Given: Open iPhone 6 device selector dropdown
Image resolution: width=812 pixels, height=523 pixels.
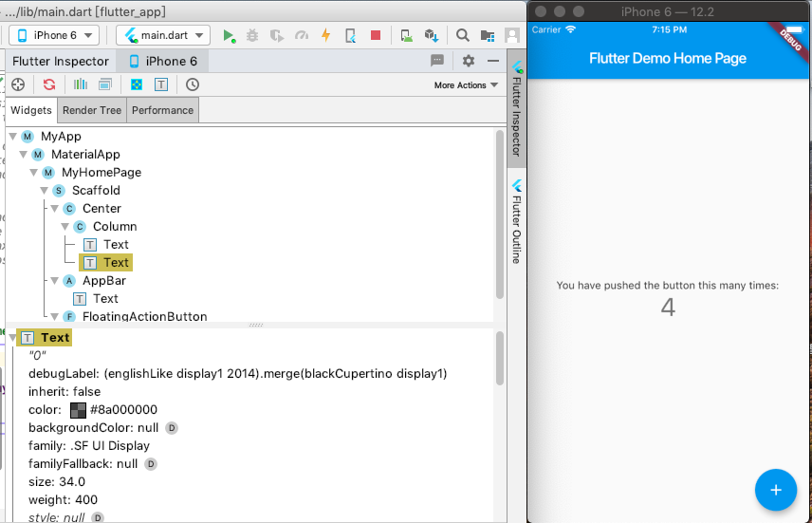Looking at the screenshot, I should click(x=54, y=35).
